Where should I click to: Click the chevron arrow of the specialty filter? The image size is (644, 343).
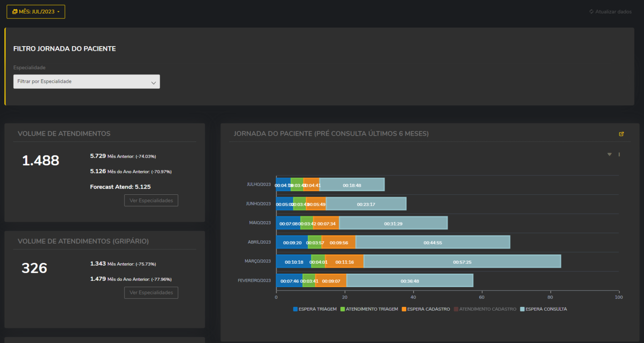153,83
